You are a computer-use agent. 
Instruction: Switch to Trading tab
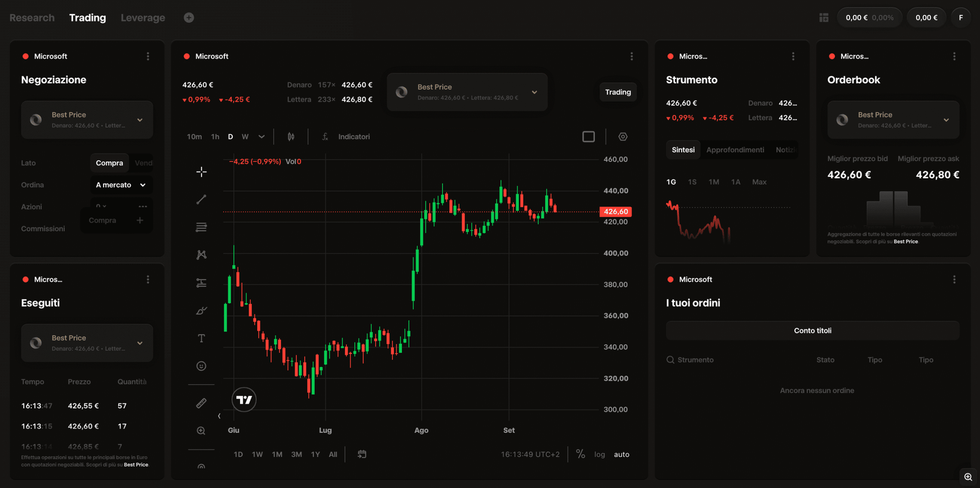[88, 18]
